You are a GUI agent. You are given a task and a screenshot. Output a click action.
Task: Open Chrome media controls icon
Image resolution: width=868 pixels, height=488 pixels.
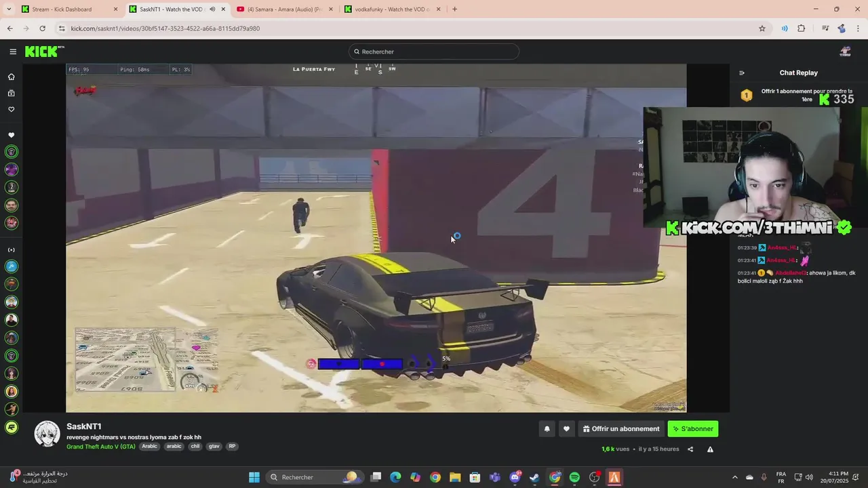click(x=825, y=28)
